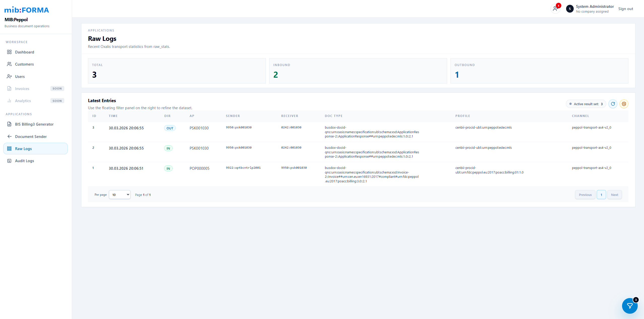The image size is (644, 319).
Task: Go to Dashboard in the sidebar
Action: point(36,52)
